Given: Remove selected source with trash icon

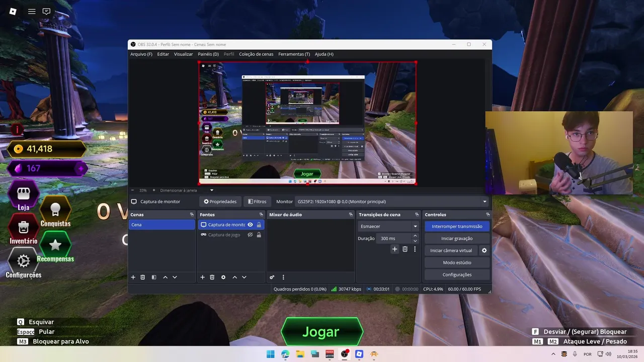Looking at the screenshot, I should pyautogui.click(x=212, y=277).
